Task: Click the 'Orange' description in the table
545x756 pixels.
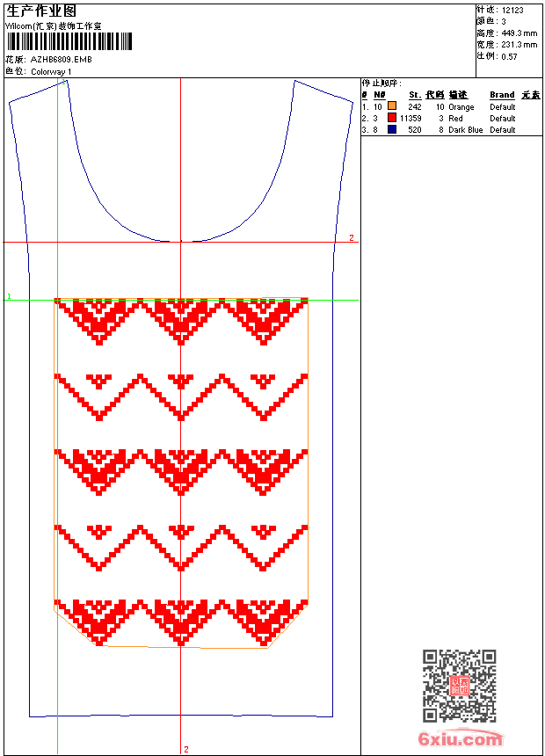Action: click(461, 106)
